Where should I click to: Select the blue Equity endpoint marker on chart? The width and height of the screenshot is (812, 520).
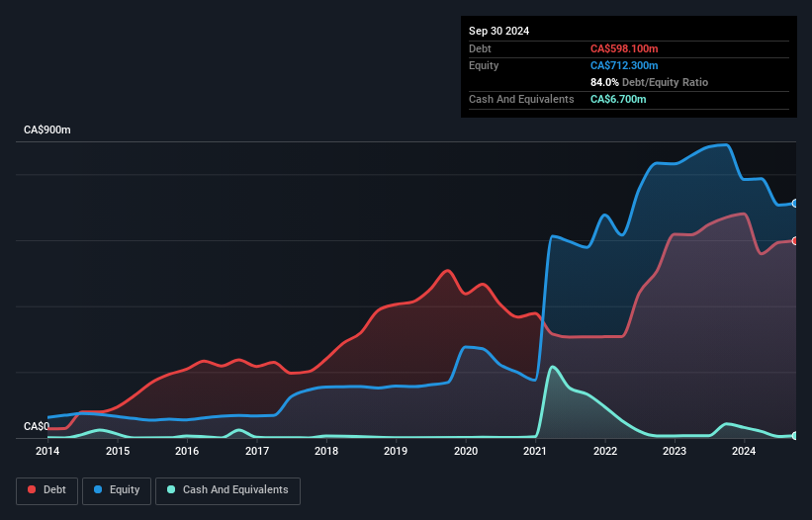coord(795,204)
